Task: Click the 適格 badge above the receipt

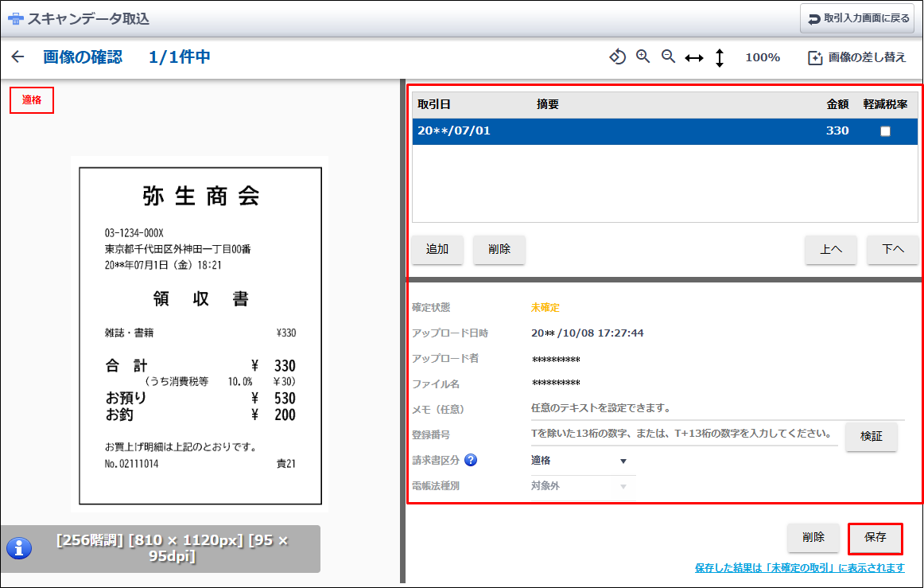Action: [x=32, y=100]
